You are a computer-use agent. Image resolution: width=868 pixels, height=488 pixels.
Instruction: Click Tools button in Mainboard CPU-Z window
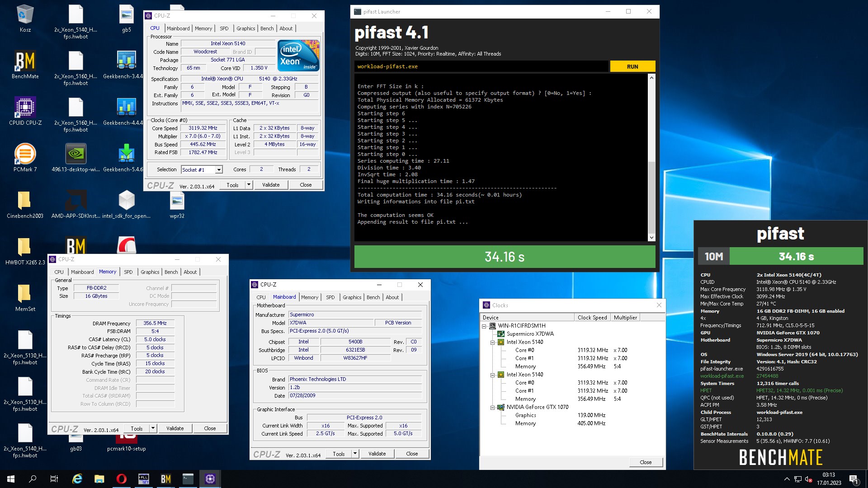[x=339, y=454]
